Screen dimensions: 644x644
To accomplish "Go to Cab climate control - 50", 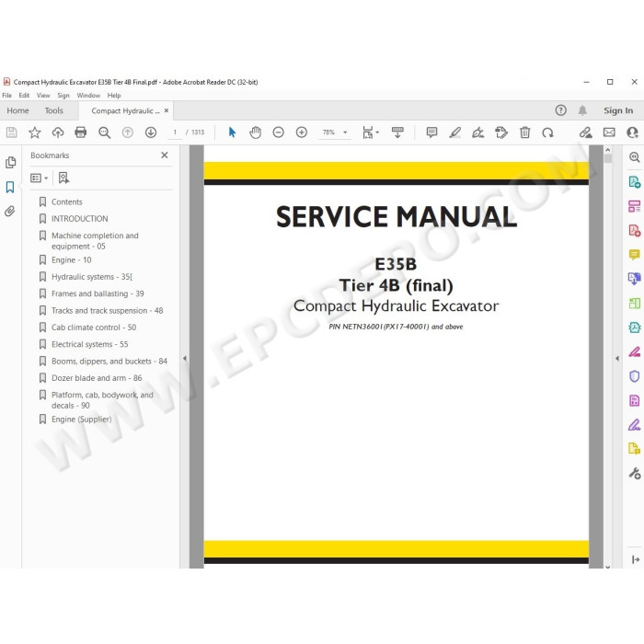I will [94, 328].
